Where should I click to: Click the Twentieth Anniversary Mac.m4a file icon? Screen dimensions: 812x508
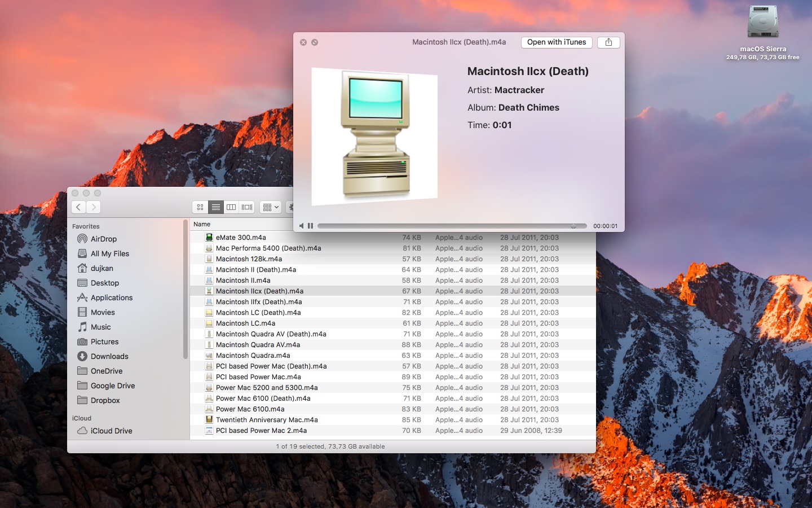pyautogui.click(x=209, y=420)
